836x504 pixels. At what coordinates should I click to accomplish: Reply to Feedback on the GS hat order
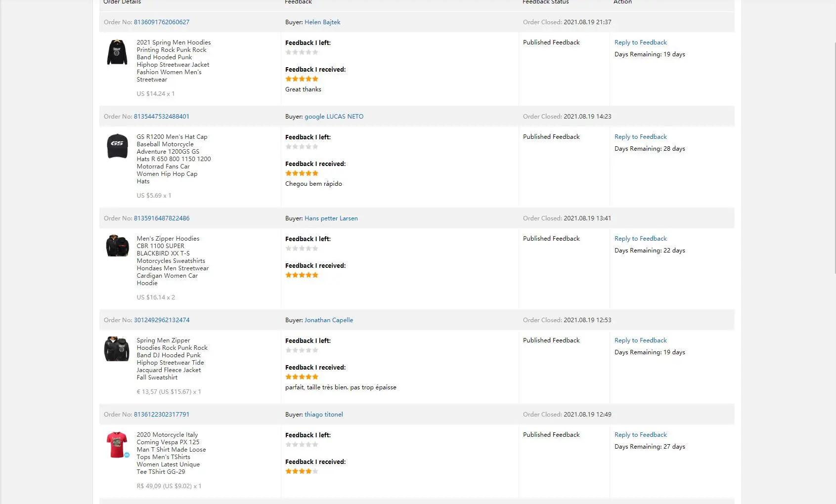(640, 137)
